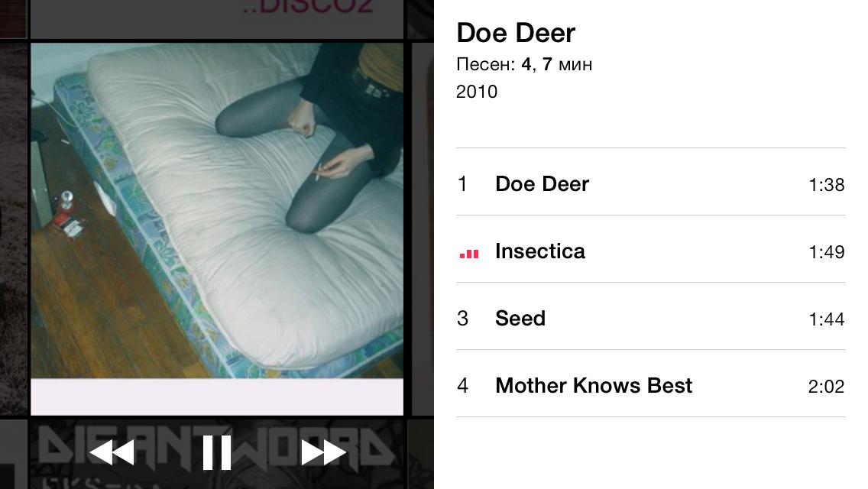This screenshot has height=489, width=868.
Task: Tap the Песен: 4, 7 мин summary
Action: click(524, 64)
